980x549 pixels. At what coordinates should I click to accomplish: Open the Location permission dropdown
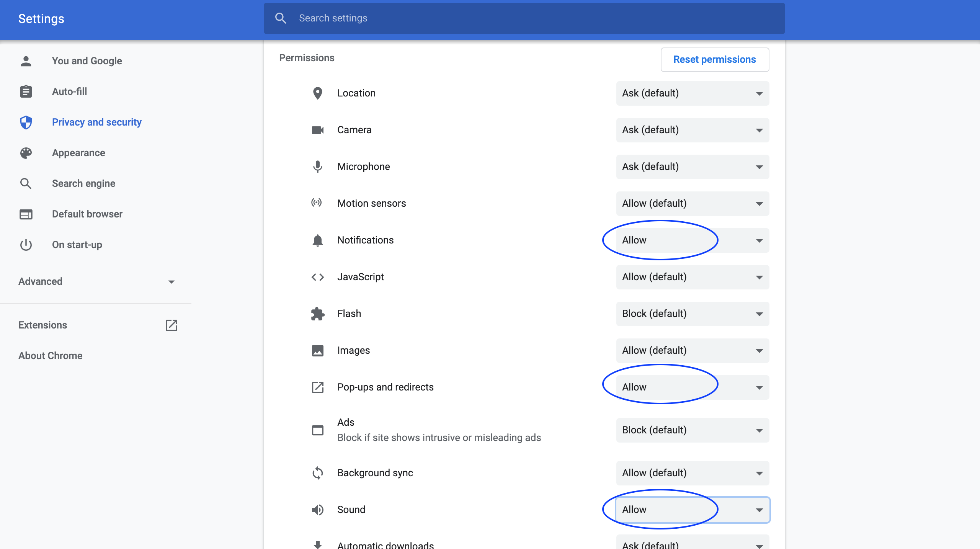(692, 93)
